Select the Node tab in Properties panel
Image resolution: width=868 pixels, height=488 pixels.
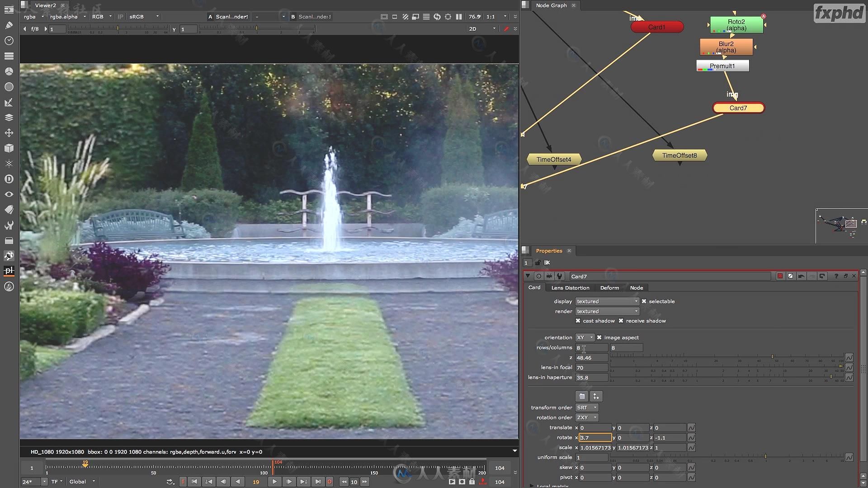tap(637, 288)
